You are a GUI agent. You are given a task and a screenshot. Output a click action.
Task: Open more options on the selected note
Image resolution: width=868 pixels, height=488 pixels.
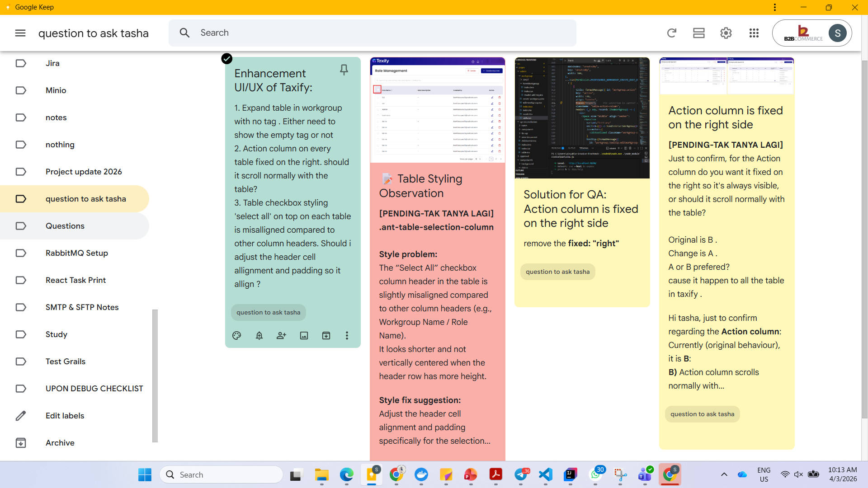pyautogui.click(x=347, y=335)
